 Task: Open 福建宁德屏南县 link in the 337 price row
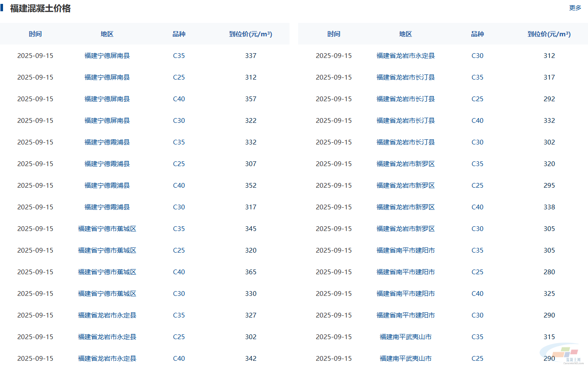click(107, 56)
